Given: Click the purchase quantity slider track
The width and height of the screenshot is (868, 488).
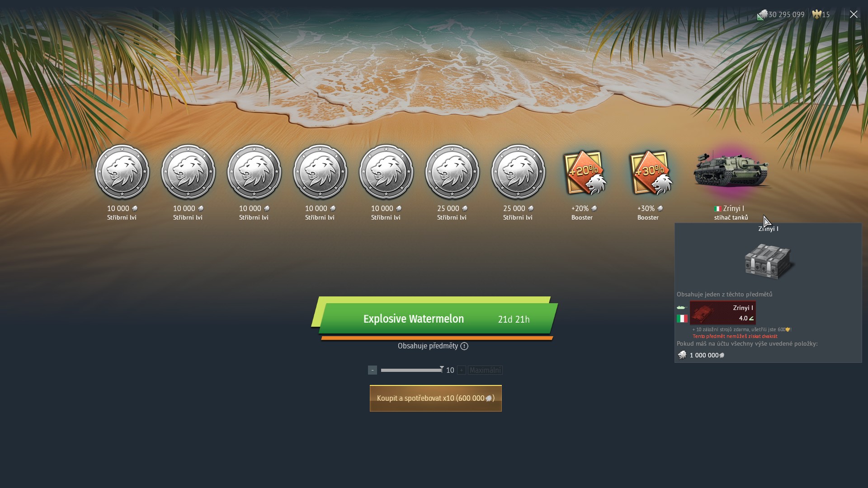Looking at the screenshot, I should [411, 370].
